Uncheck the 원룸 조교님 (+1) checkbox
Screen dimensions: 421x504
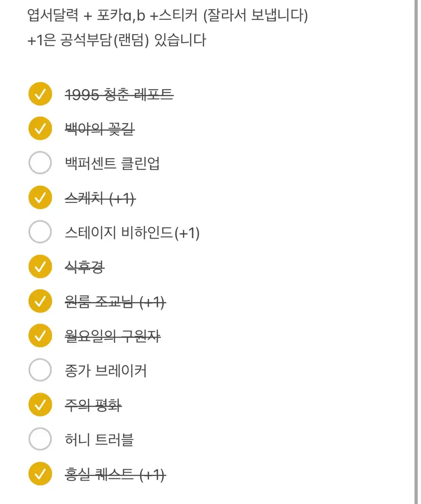pyautogui.click(x=40, y=301)
